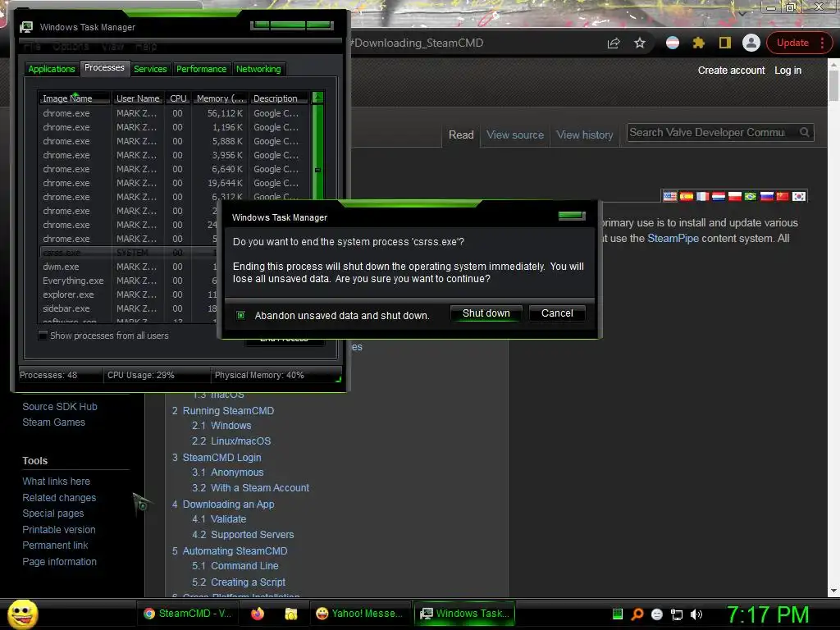Sort processes by Memory column
The image size is (840, 630).
coord(220,98)
